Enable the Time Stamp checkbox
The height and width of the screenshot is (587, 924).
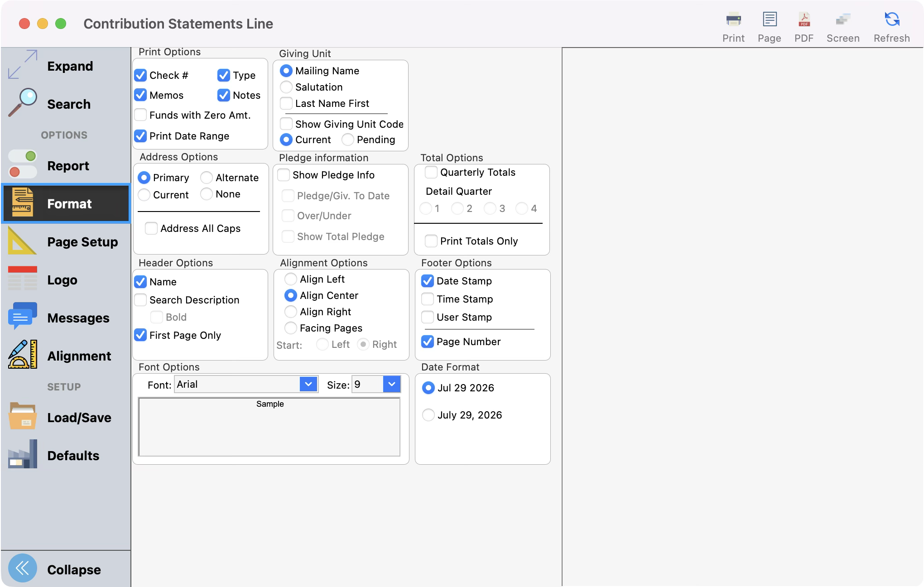click(x=428, y=299)
